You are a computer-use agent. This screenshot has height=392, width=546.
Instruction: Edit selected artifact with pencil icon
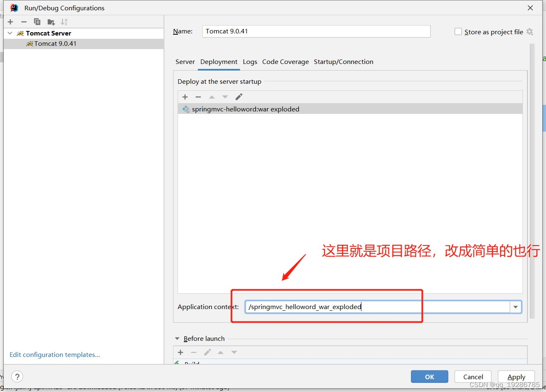coord(239,97)
